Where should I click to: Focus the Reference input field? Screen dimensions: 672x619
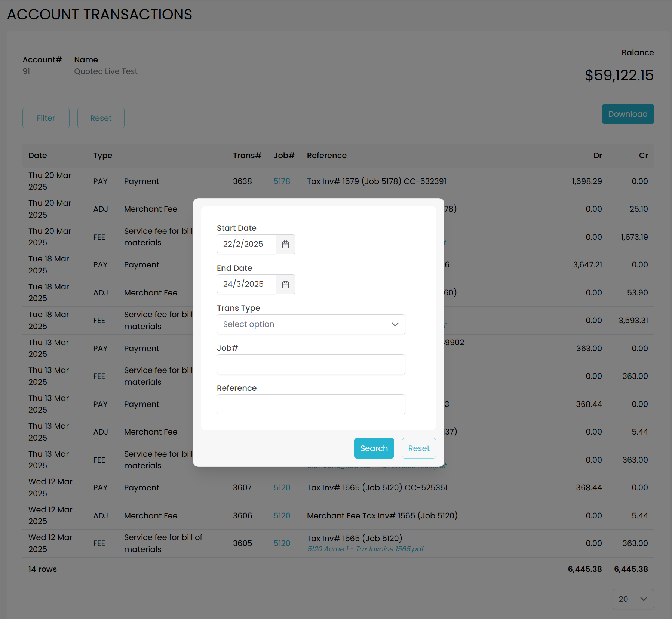pos(310,404)
